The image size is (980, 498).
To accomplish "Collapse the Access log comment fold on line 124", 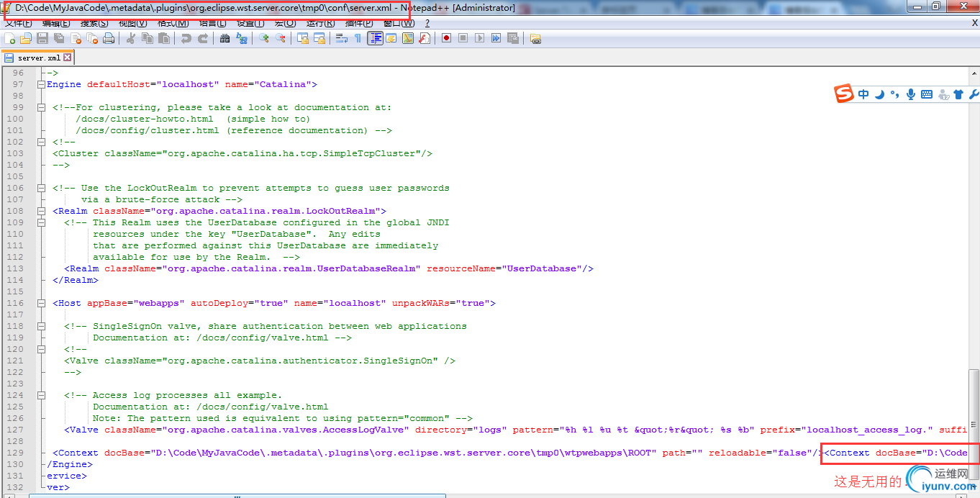I will point(41,395).
